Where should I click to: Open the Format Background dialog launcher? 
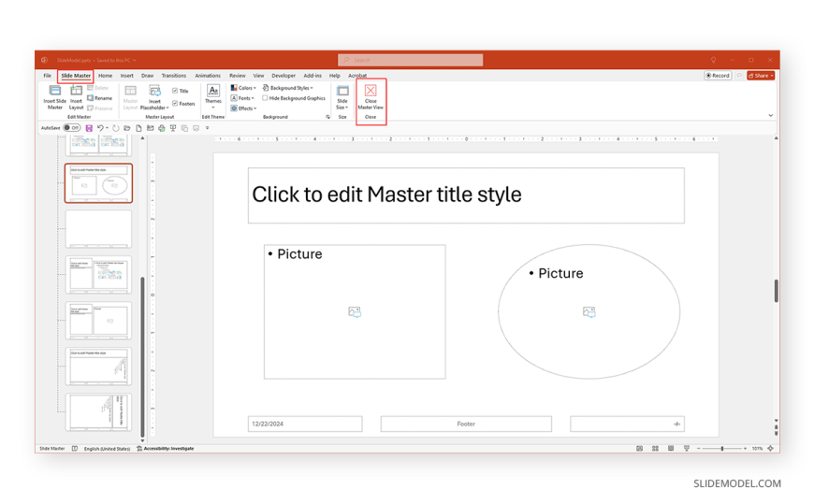coord(327,117)
